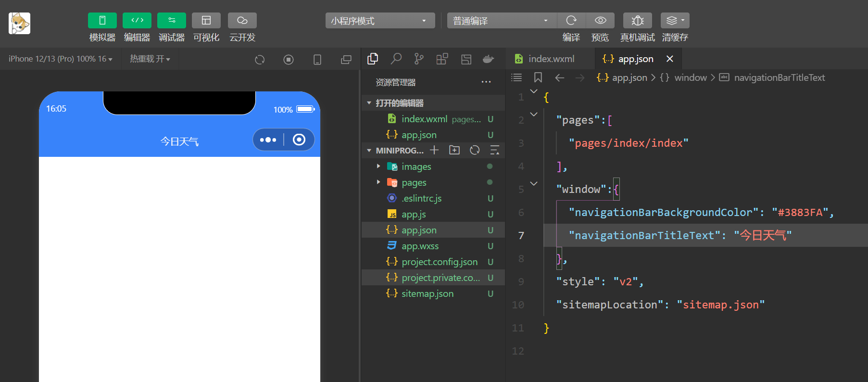868x382 pixels.
Task: Select the save/layout panel icon
Action: tap(466, 59)
